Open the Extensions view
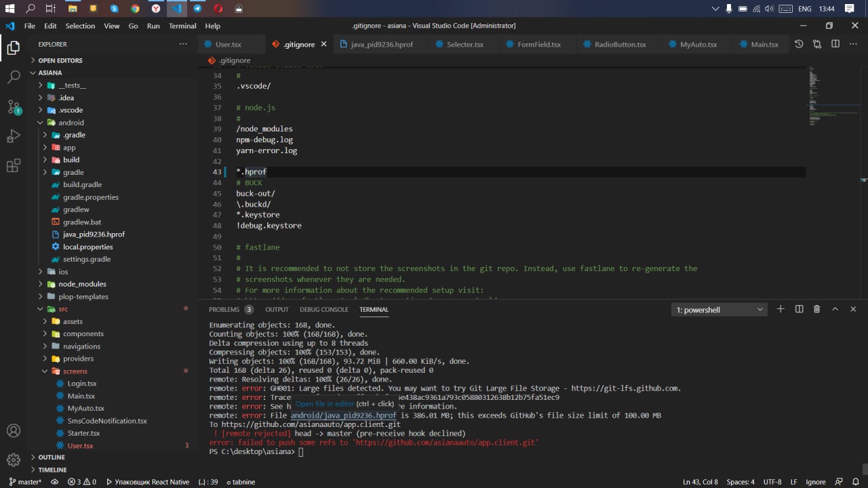 click(x=14, y=166)
